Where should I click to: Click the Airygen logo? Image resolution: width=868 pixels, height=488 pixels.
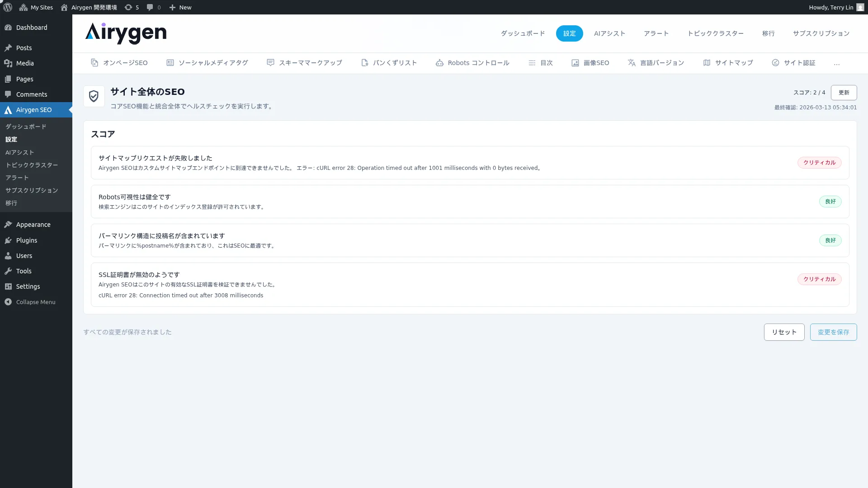(126, 33)
